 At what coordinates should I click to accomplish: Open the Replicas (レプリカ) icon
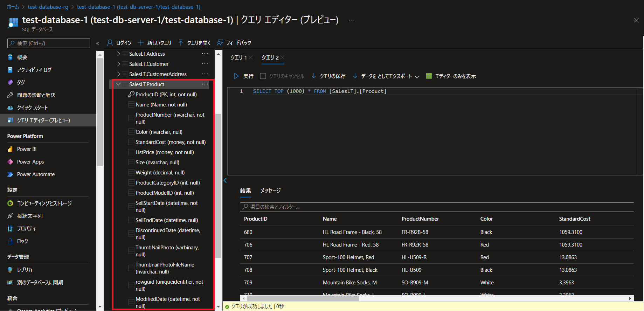(x=10, y=270)
